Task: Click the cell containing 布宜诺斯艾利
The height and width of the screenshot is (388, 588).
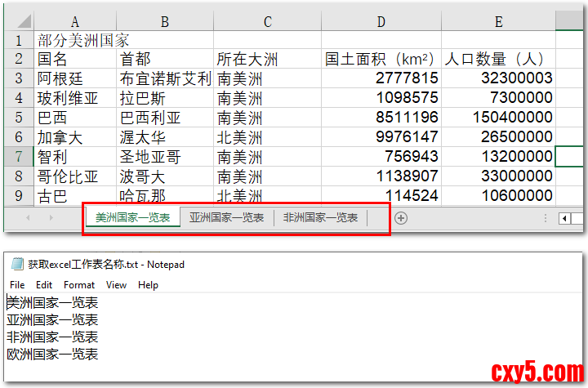Action: [x=165, y=78]
